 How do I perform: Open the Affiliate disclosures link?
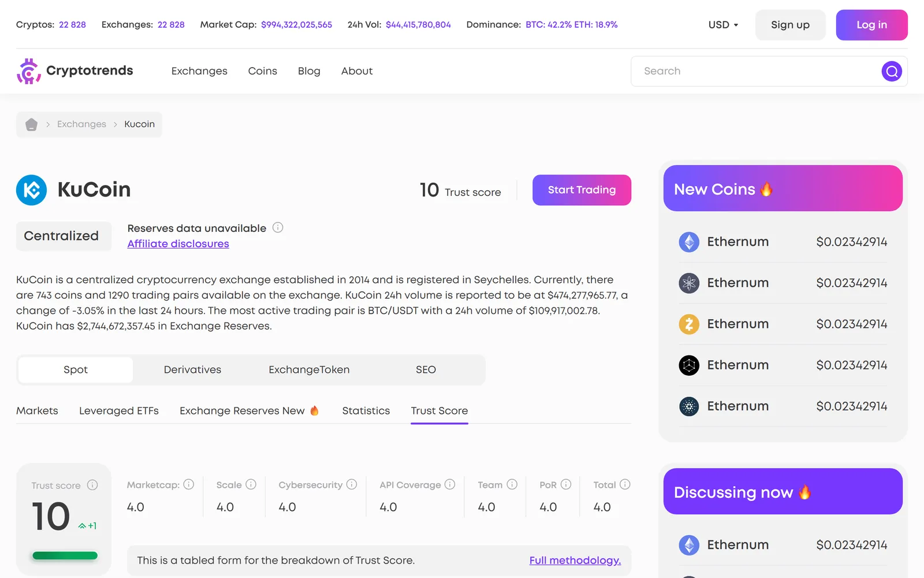[178, 244]
